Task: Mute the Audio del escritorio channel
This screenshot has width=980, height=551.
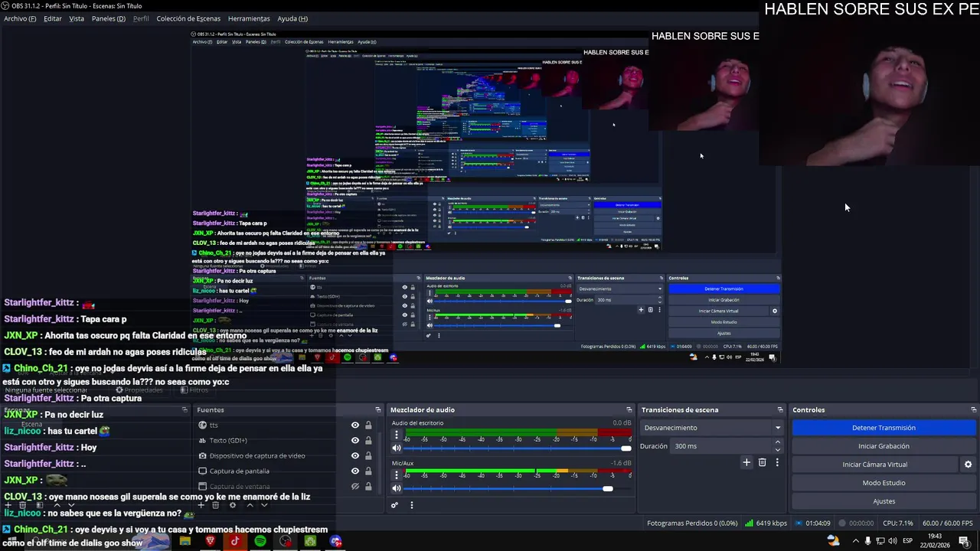Action: tap(397, 448)
